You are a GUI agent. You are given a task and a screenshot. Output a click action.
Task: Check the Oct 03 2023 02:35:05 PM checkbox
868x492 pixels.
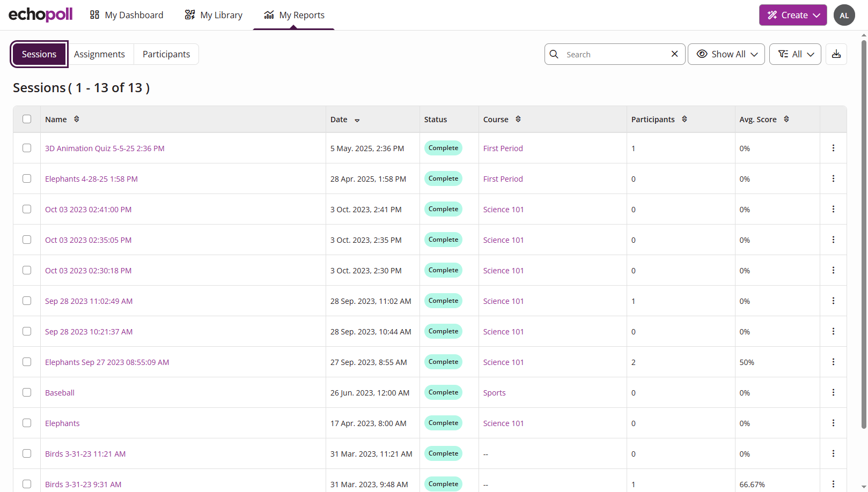pyautogui.click(x=27, y=240)
